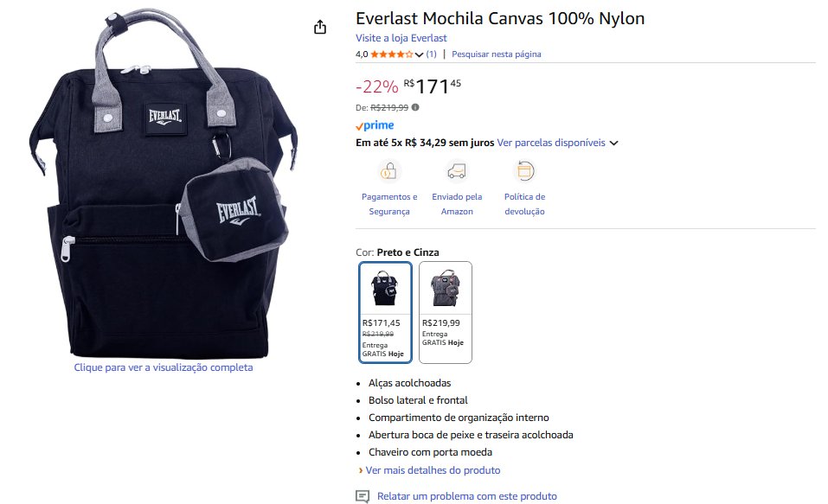Image resolution: width=828 pixels, height=504 pixels.
Task: Select the gray backpack color option R$219,99
Action: (446, 312)
